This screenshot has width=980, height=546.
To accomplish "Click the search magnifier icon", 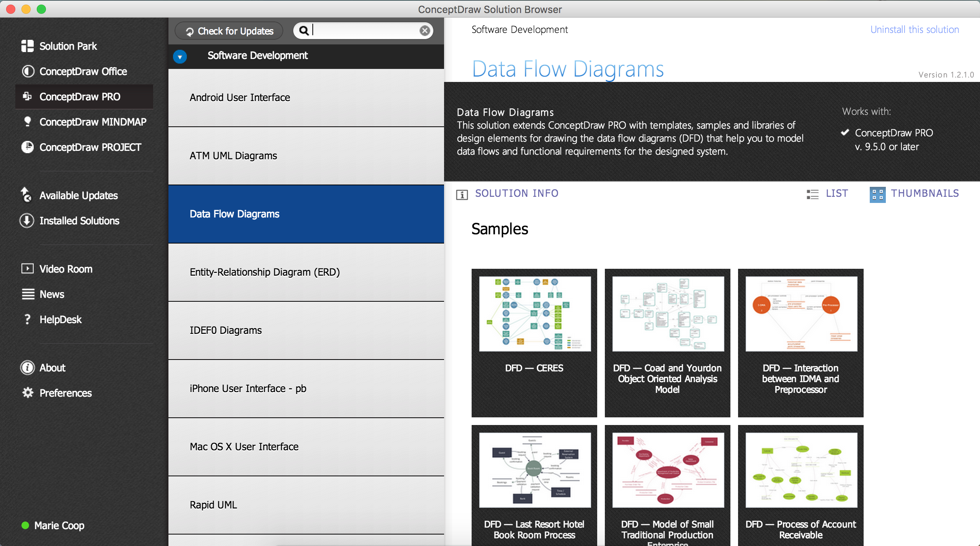I will 304,31.
